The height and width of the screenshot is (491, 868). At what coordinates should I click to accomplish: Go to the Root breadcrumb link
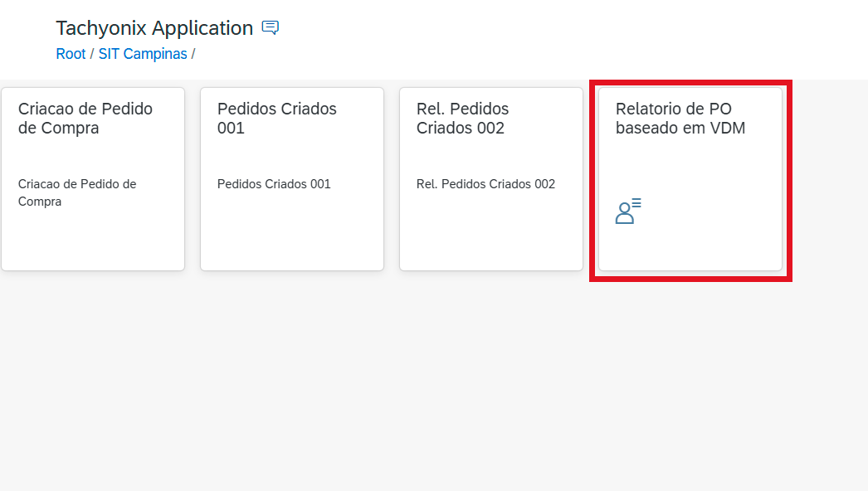point(71,54)
